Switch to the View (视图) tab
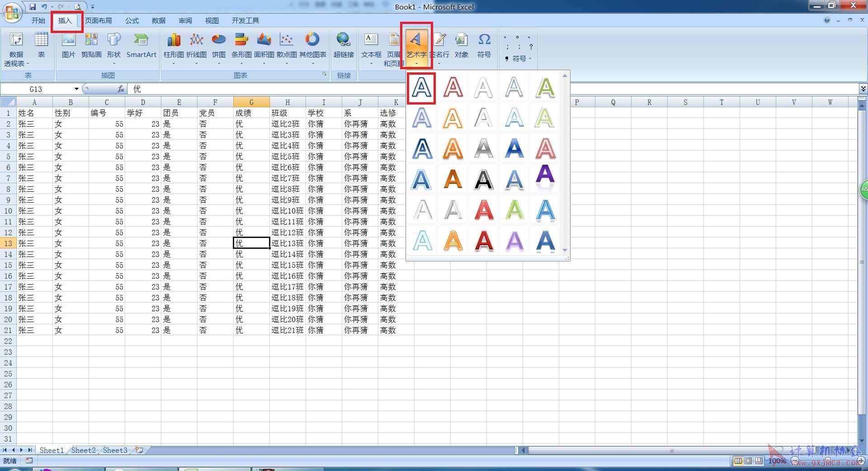Image resolution: width=868 pixels, height=471 pixels. [x=212, y=21]
